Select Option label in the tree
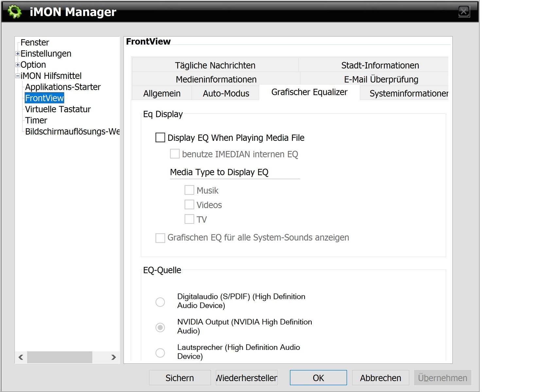558x392 pixels. 33,65
